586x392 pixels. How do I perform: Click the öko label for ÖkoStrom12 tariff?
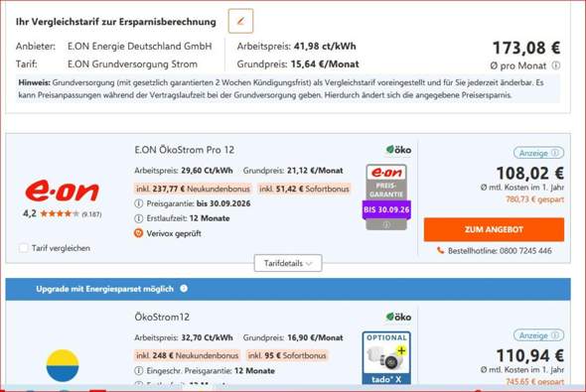[398, 317]
